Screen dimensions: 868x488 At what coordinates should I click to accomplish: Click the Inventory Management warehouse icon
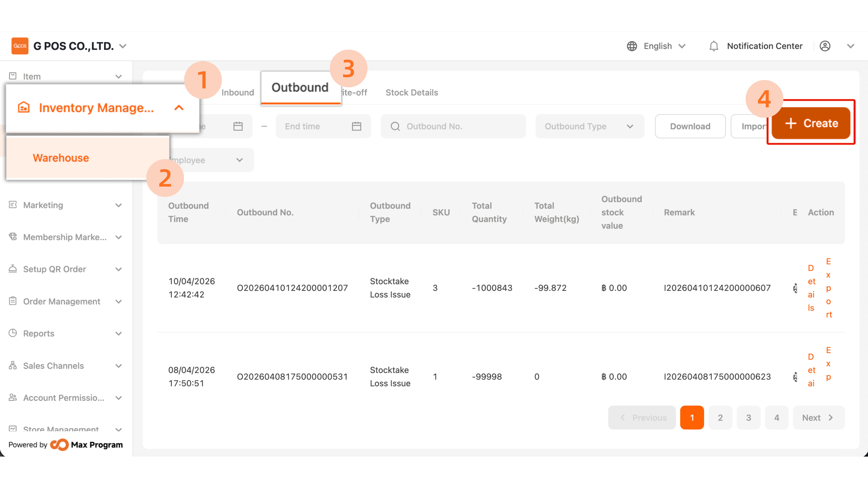[24, 107]
